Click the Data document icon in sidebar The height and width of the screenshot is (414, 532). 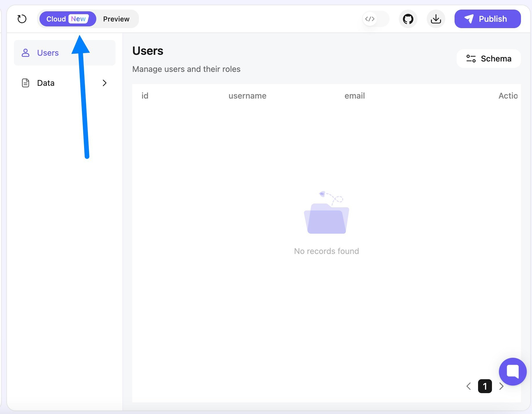pos(25,83)
